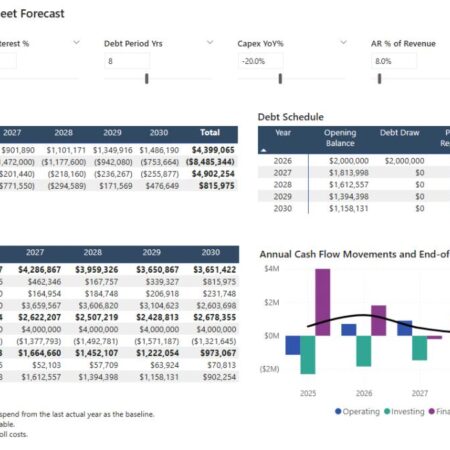450x450 pixels.
Task: Click the bold 2030 value $973,067
Action: tap(218, 353)
